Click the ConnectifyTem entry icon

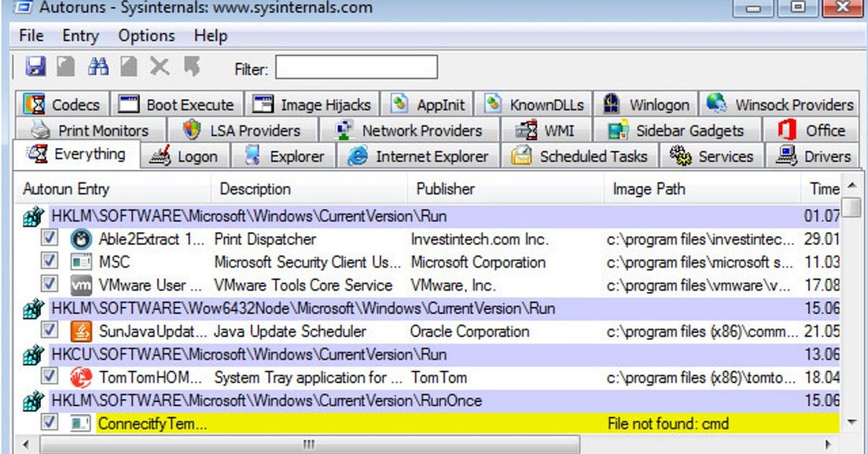click(81, 423)
